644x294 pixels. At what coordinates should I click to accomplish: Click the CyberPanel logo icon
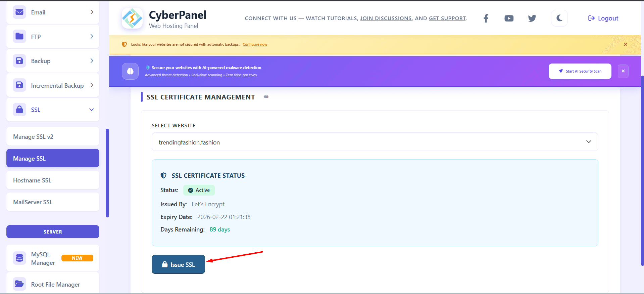tap(132, 18)
